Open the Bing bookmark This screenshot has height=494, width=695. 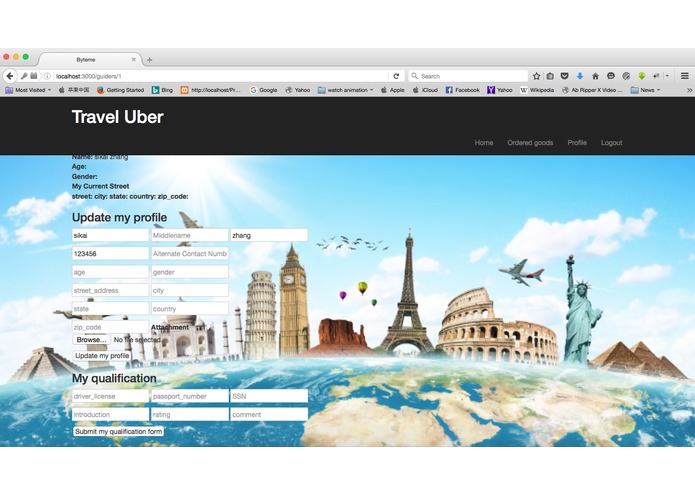coord(162,90)
